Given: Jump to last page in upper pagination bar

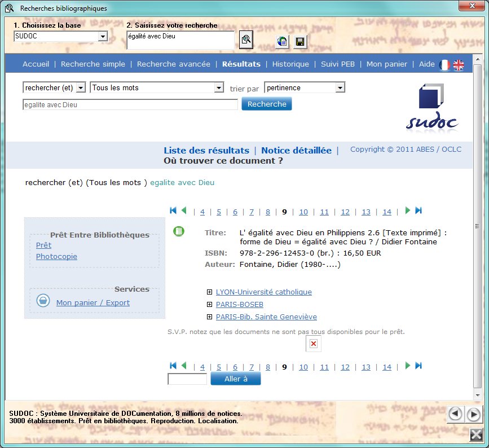Looking at the screenshot, I should [x=418, y=210].
